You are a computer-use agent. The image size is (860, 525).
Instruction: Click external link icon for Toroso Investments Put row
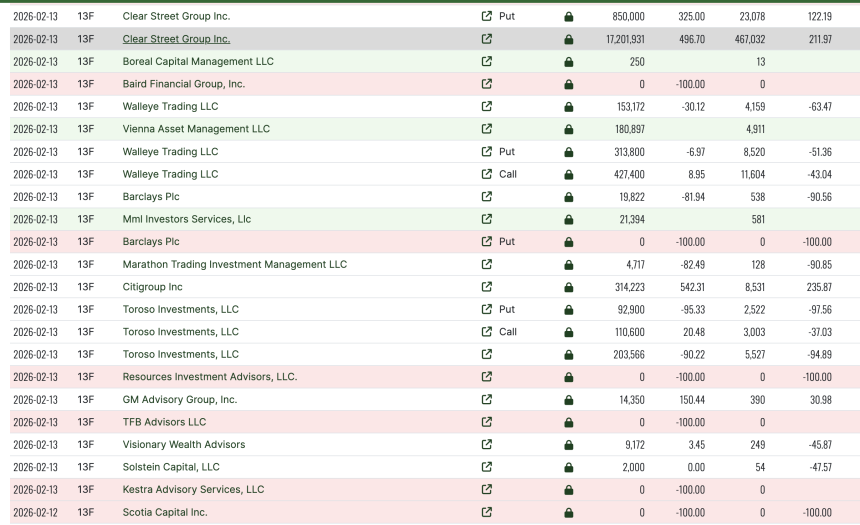tap(487, 310)
